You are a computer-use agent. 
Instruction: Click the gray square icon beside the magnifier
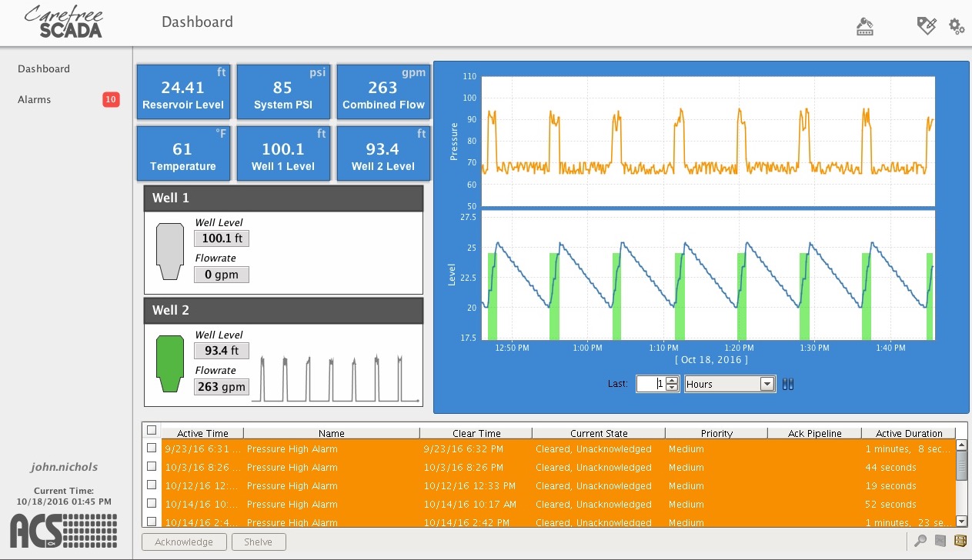tap(940, 541)
